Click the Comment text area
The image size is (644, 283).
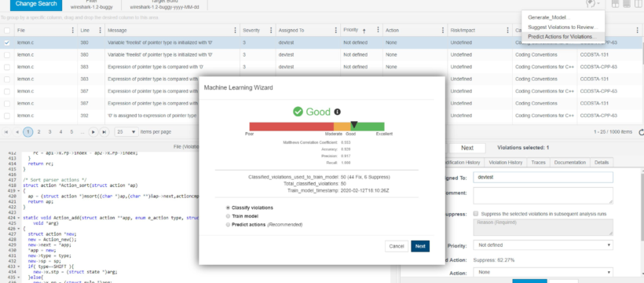543,196
